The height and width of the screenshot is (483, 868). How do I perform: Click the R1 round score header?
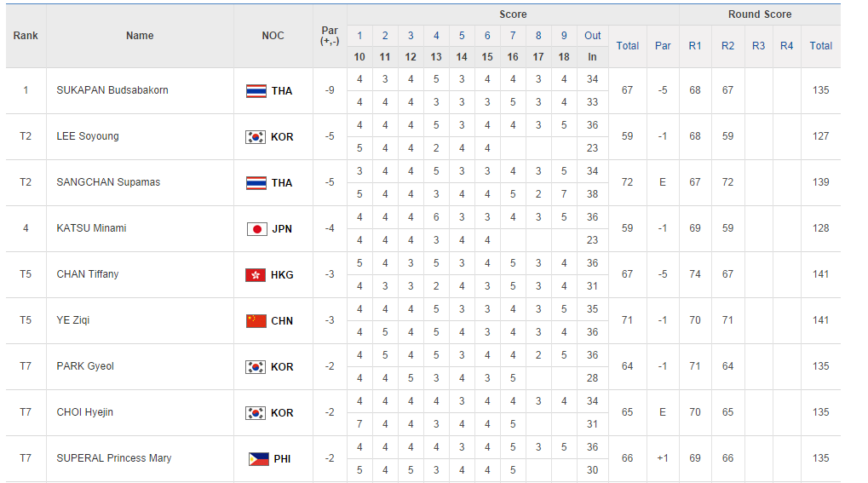tap(695, 46)
